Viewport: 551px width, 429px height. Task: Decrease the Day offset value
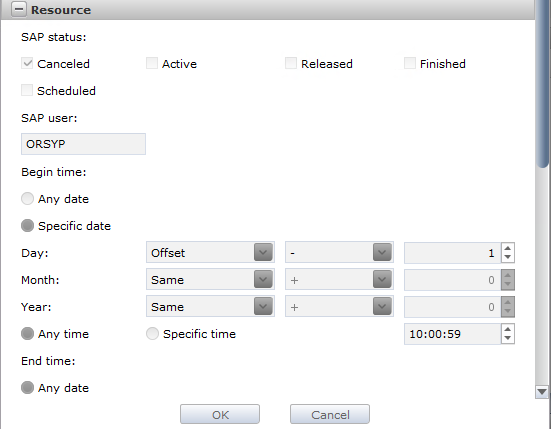(507, 257)
